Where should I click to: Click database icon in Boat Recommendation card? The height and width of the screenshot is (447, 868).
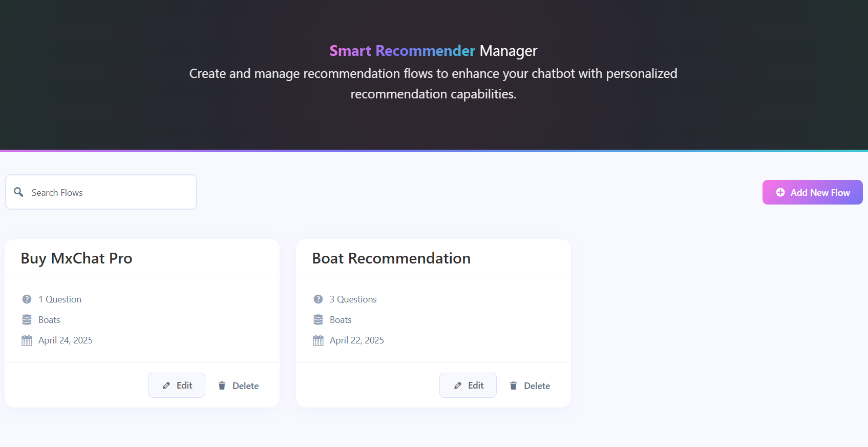318,319
